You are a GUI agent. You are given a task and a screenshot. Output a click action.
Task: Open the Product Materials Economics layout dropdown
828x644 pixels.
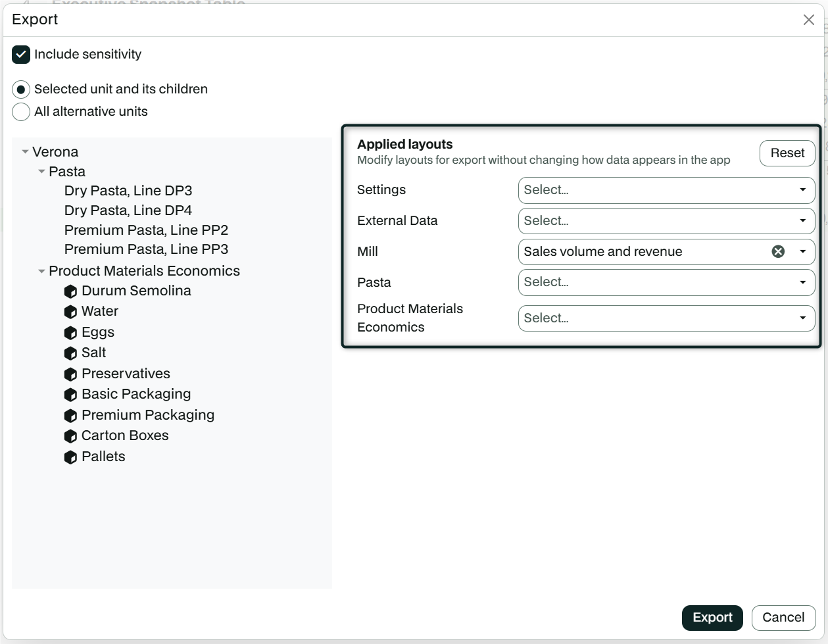(666, 318)
